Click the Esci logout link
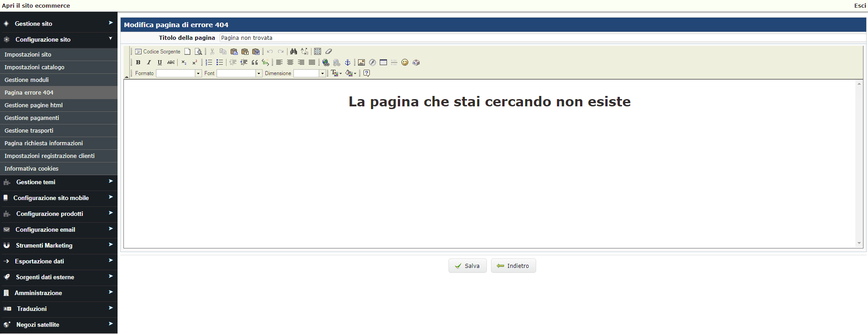The width and height of the screenshot is (868, 334). click(x=860, y=5)
